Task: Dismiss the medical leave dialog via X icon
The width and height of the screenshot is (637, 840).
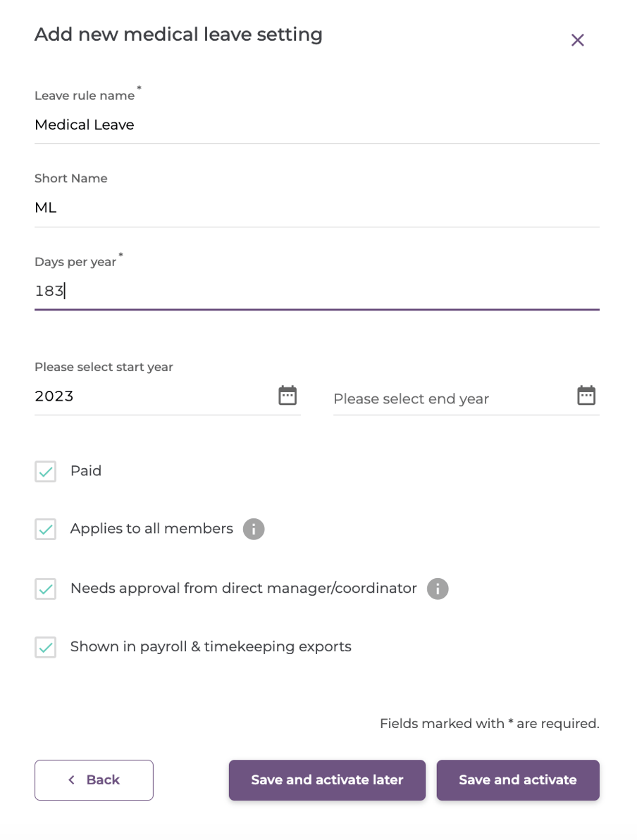Action: tap(577, 40)
